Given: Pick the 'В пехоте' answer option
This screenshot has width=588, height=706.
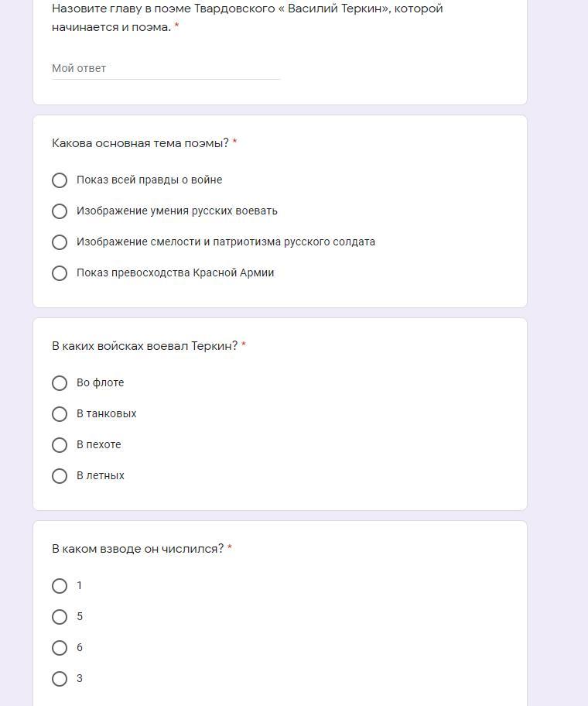Looking at the screenshot, I should pos(60,445).
